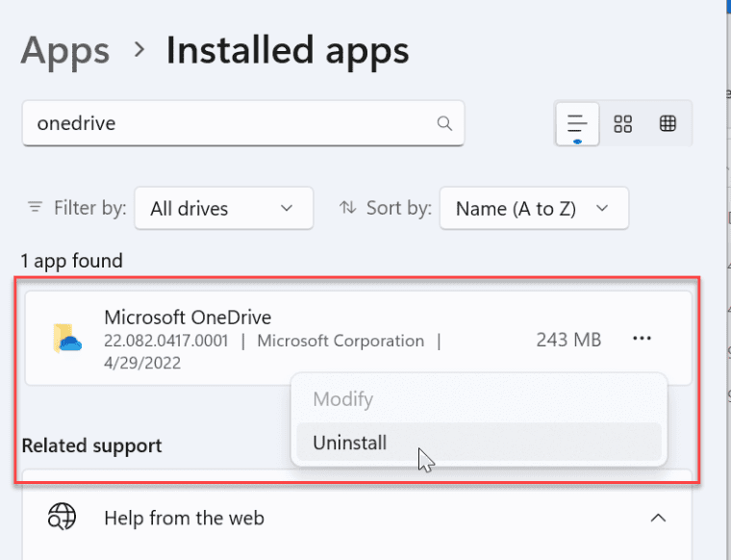Open the Name (A to Z) sort dropdown
Image resolution: width=731 pixels, height=560 pixels.
533,208
